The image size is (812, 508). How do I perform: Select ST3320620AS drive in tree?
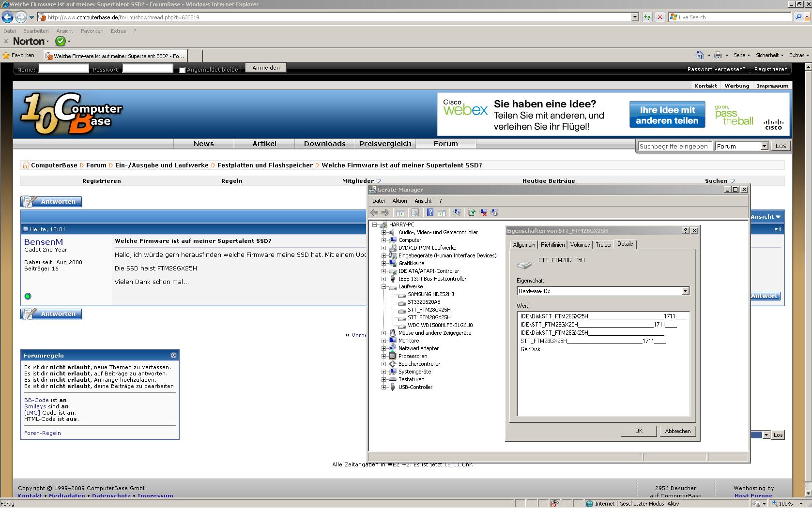[424, 302]
